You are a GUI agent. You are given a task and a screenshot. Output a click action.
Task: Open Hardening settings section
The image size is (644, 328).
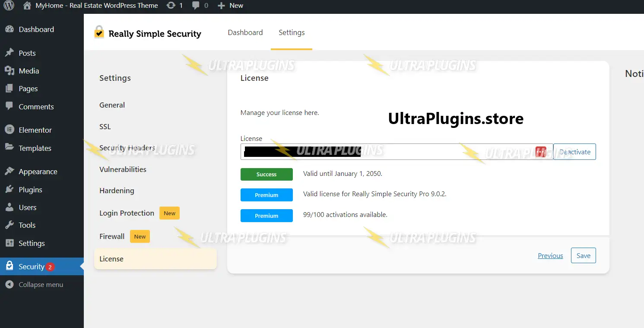click(x=117, y=191)
